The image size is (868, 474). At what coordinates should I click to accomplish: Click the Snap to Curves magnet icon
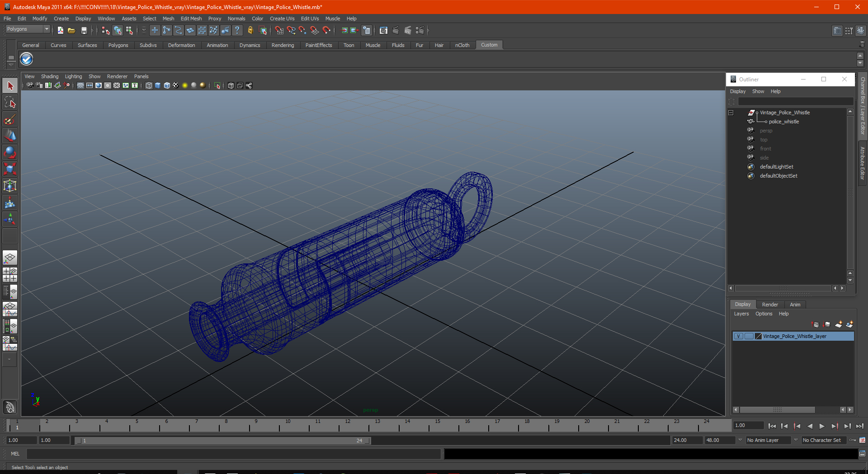[291, 30]
